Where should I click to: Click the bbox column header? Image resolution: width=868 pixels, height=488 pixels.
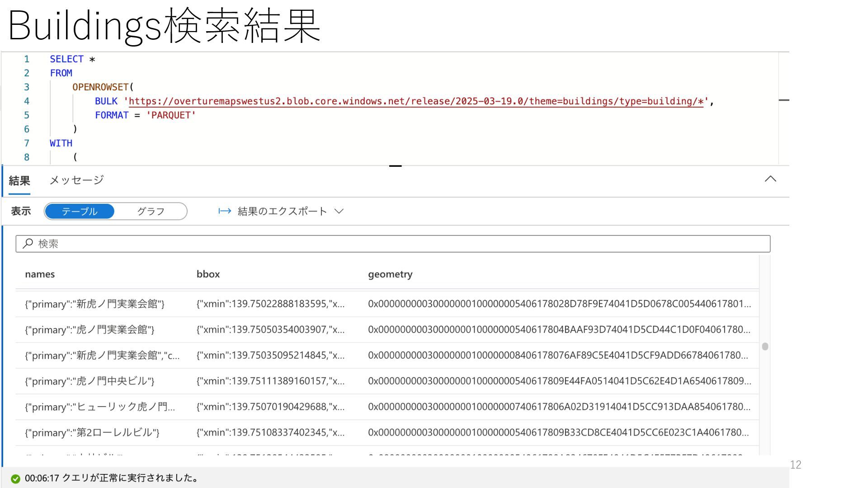pos(208,274)
